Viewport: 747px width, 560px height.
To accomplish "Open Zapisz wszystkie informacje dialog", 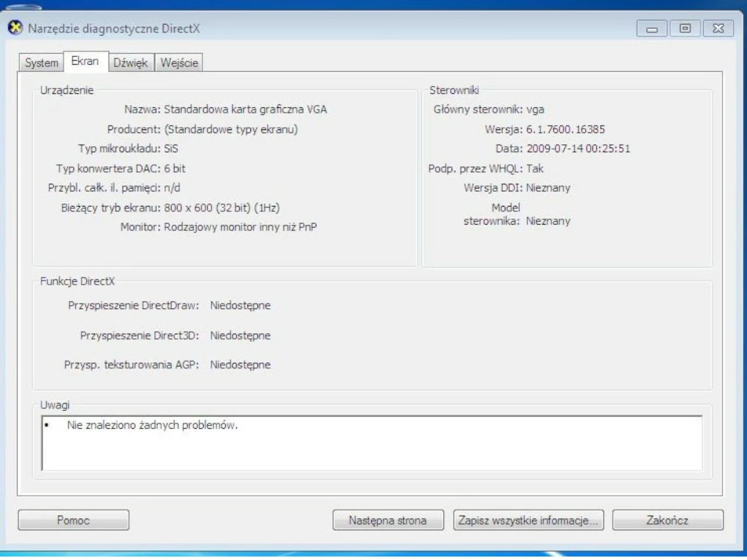I will click(x=529, y=520).
